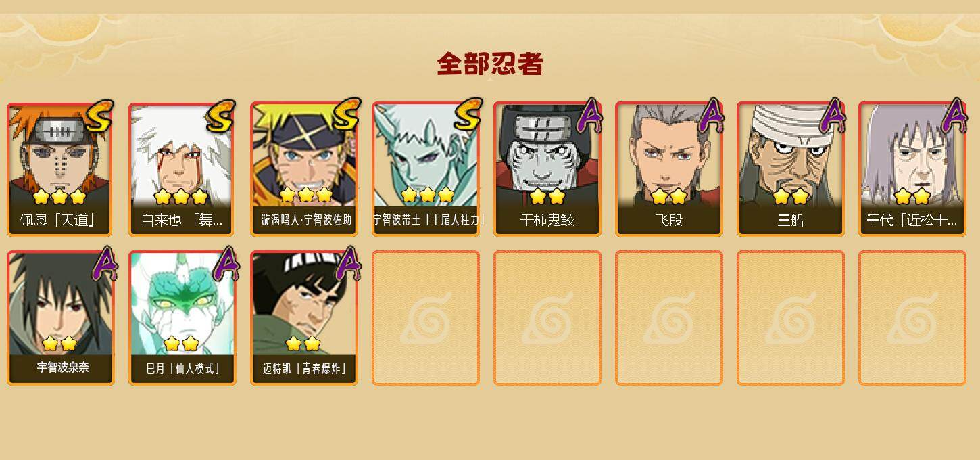The image size is (980, 460).
Task: Choose the 千代「近松十...」 card
Action: point(912,169)
